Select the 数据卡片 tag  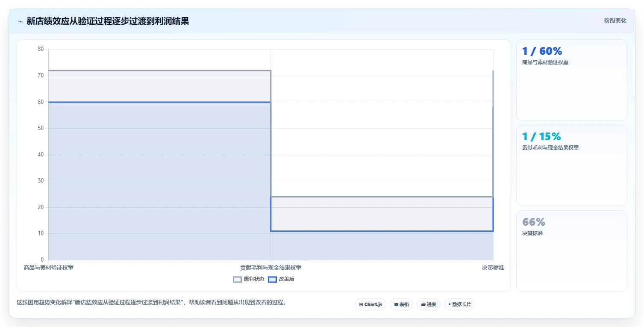coord(459,304)
